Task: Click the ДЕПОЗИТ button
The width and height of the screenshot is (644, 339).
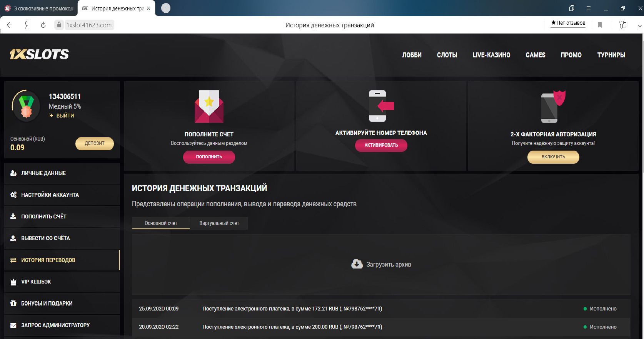Action: [95, 143]
